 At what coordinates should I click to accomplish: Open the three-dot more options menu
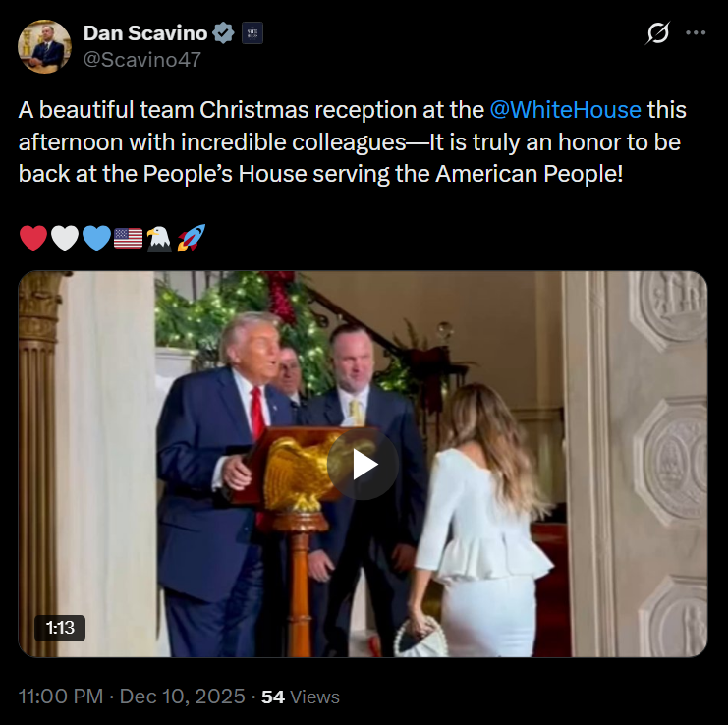tap(696, 33)
